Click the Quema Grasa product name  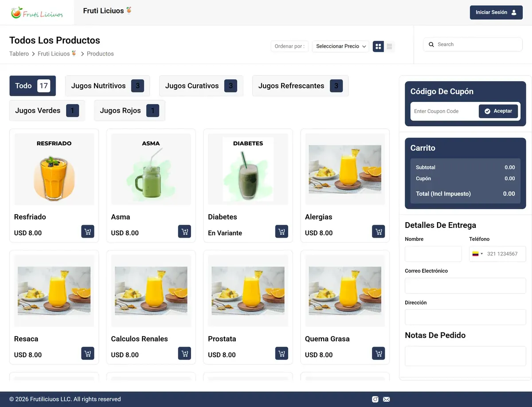point(327,339)
